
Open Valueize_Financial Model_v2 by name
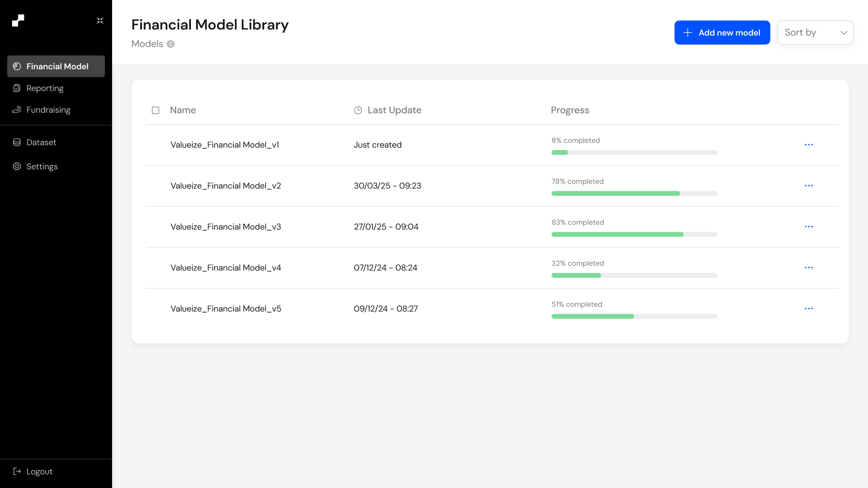pos(225,186)
